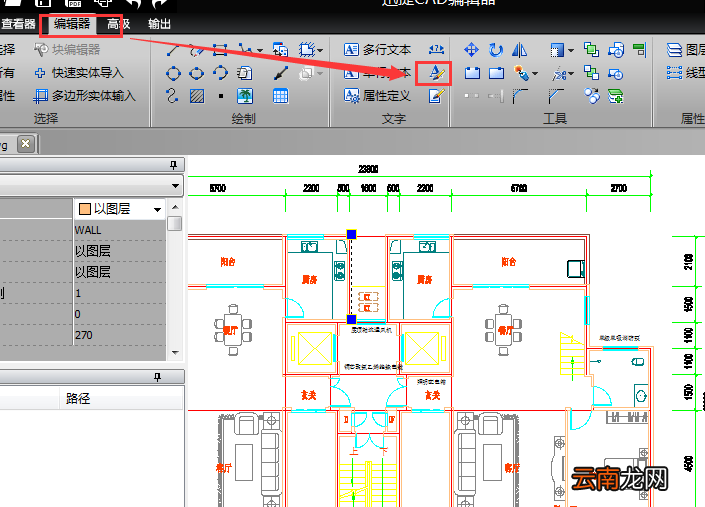Click the Insert Image palm-tree icon
Screen dimensions: 705x507
[x=245, y=96]
